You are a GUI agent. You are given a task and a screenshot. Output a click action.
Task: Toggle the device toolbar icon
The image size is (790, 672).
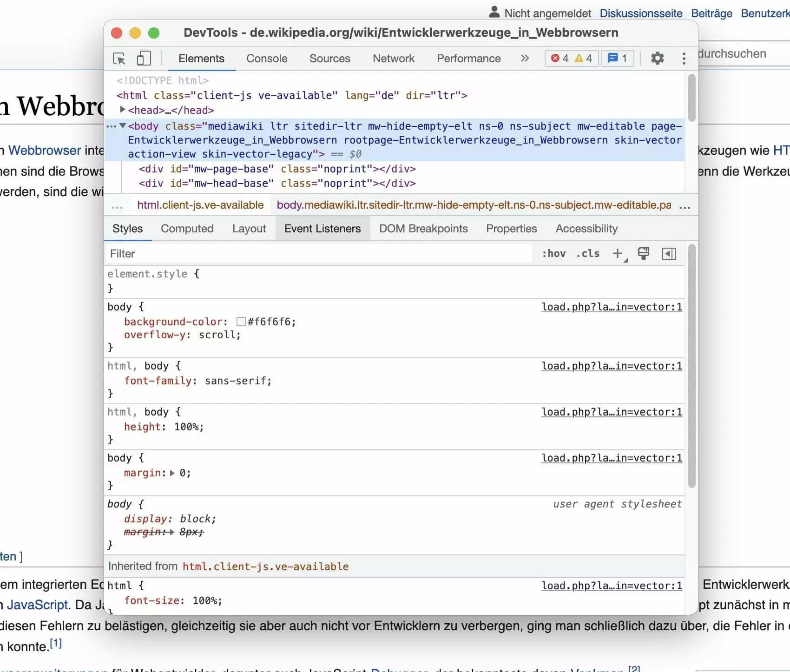(144, 59)
